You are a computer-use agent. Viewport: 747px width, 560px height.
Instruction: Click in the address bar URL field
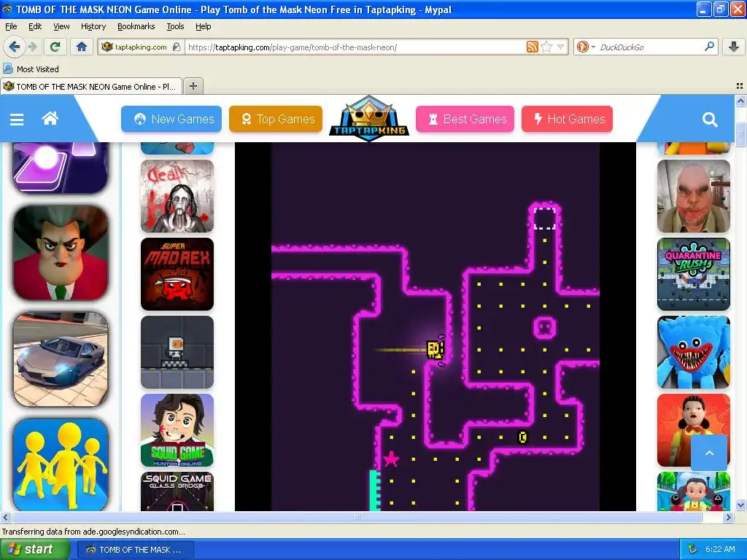tap(355, 47)
